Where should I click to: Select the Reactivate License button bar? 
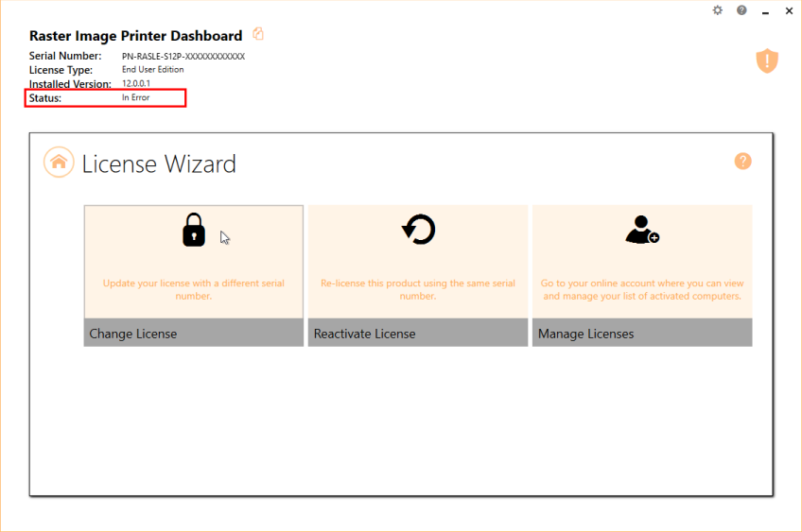(418, 334)
